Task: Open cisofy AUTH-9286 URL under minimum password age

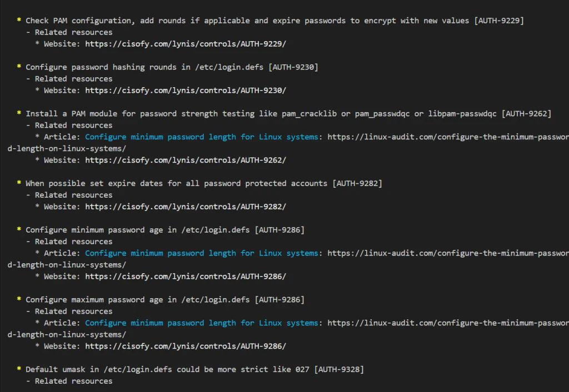Action: 186,277
